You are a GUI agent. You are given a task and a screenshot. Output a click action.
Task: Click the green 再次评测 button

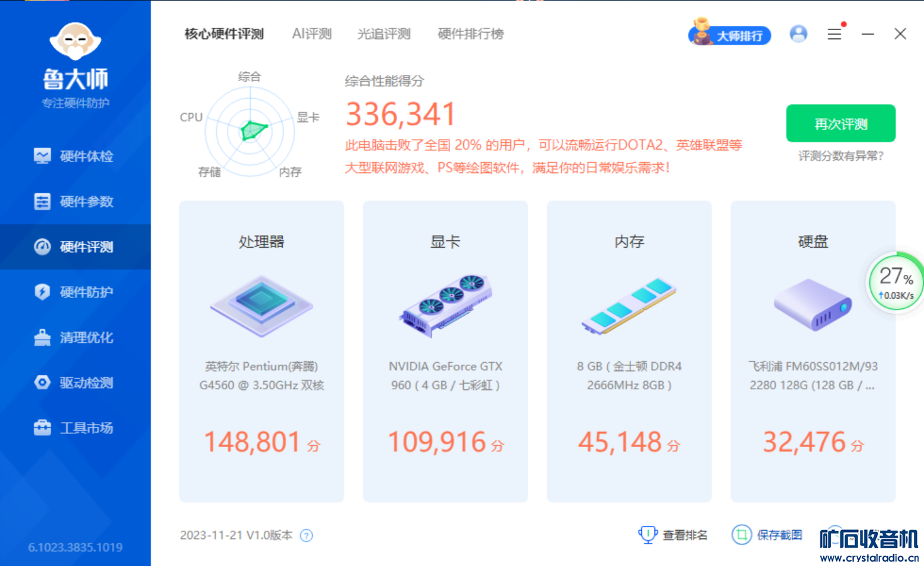tap(841, 123)
